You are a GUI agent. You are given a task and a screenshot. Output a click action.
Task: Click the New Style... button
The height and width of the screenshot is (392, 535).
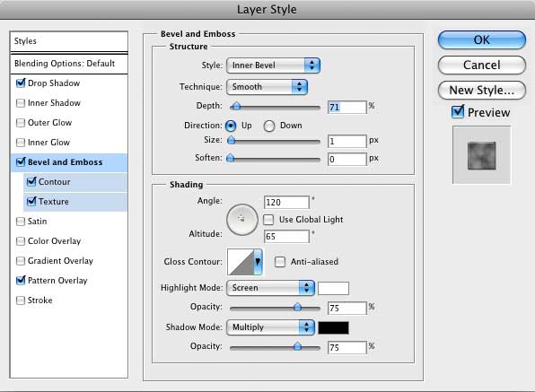[481, 91]
